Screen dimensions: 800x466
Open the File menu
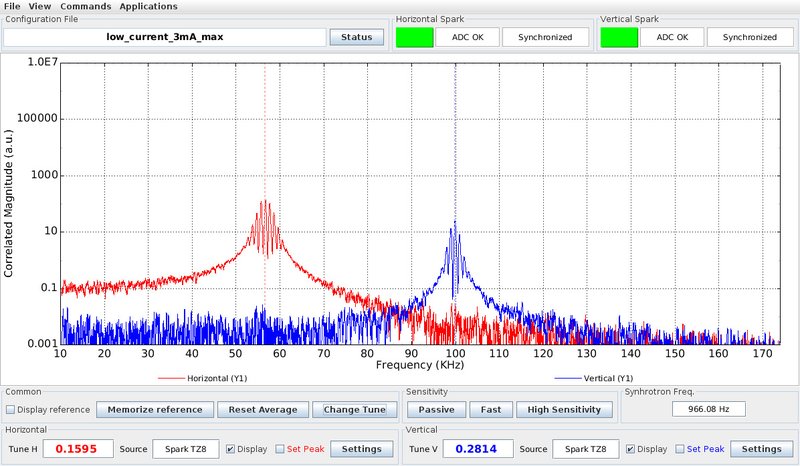pos(12,6)
